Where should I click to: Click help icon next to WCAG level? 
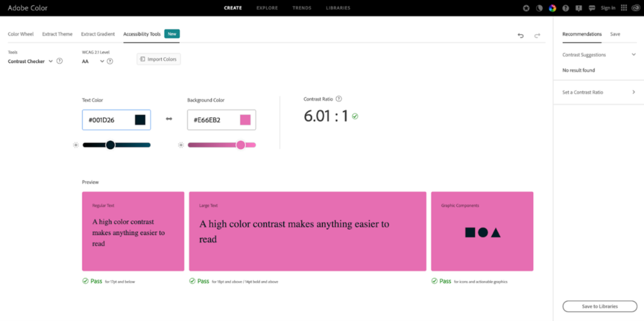click(109, 61)
